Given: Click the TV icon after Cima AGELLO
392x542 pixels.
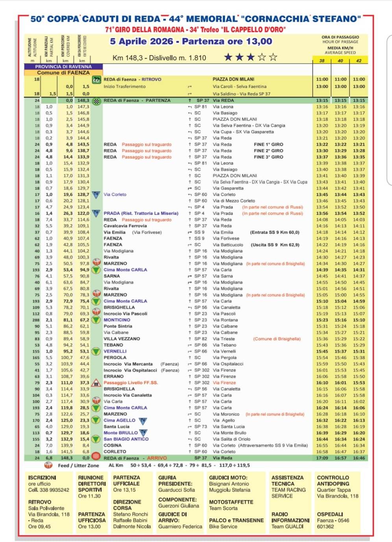Looking at the screenshot, I should [143, 420].
